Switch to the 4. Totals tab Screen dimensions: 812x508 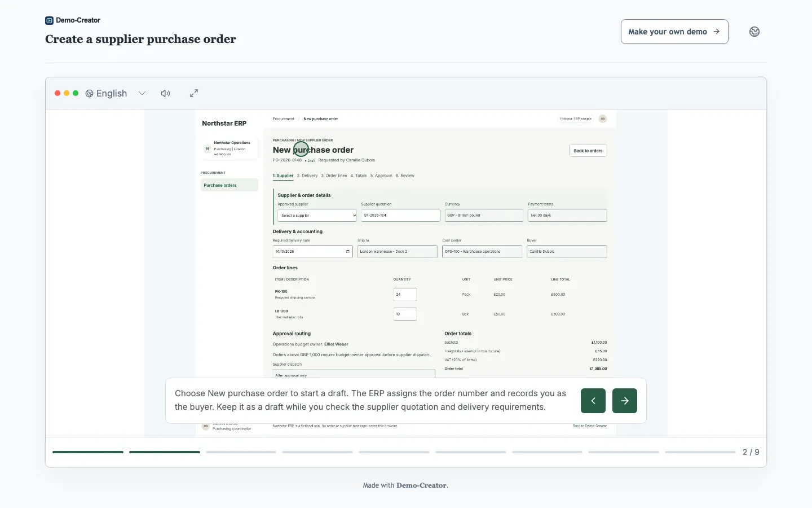click(x=359, y=176)
